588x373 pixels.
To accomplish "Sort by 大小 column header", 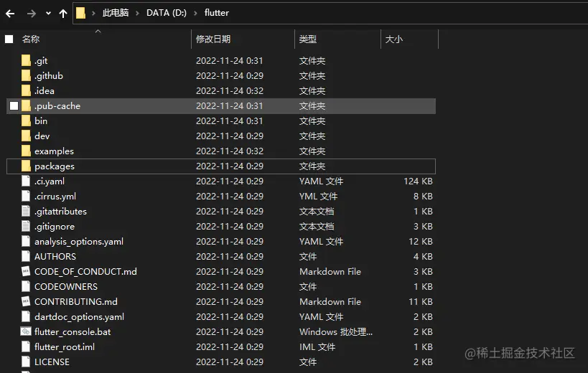I will point(394,39).
